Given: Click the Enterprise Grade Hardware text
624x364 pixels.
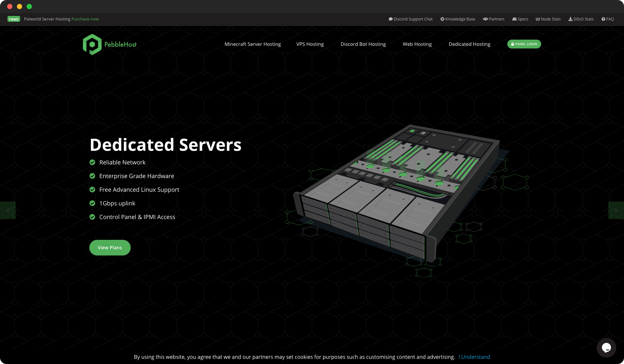Looking at the screenshot, I should click(x=137, y=176).
